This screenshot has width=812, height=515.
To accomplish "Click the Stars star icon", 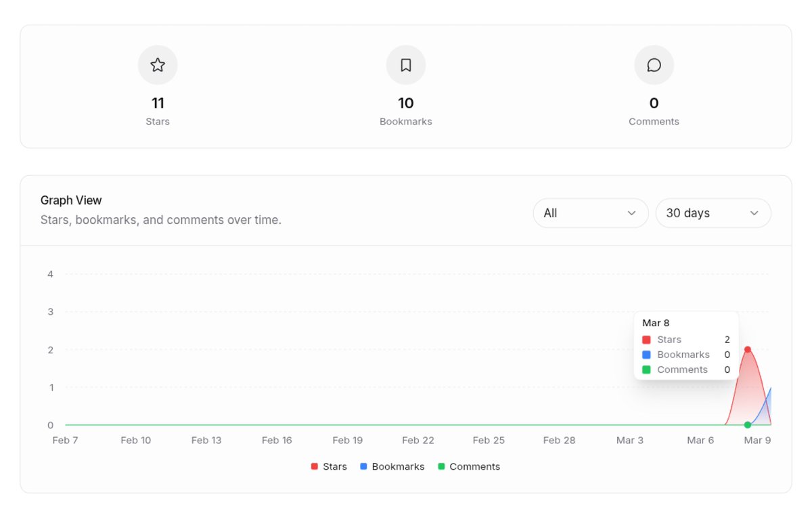I will (158, 65).
